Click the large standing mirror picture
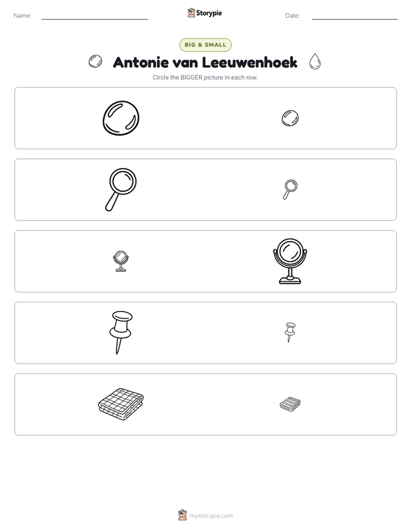Image resolution: width=411 pixels, height=532 pixels. [290, 261]
